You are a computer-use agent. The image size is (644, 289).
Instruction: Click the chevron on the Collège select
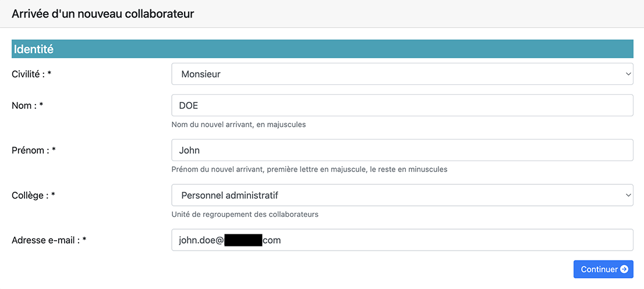tap(628, 195)
